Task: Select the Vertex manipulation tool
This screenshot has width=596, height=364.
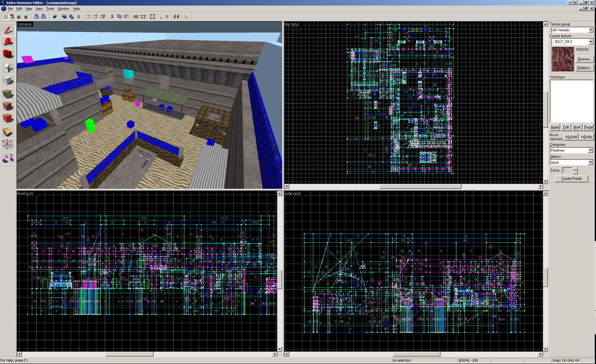Action: tap(8, 144)
